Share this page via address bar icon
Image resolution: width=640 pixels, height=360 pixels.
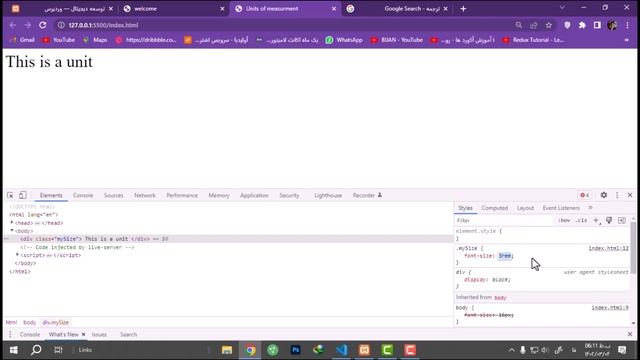pyautogui.click(x=533, y=25)
